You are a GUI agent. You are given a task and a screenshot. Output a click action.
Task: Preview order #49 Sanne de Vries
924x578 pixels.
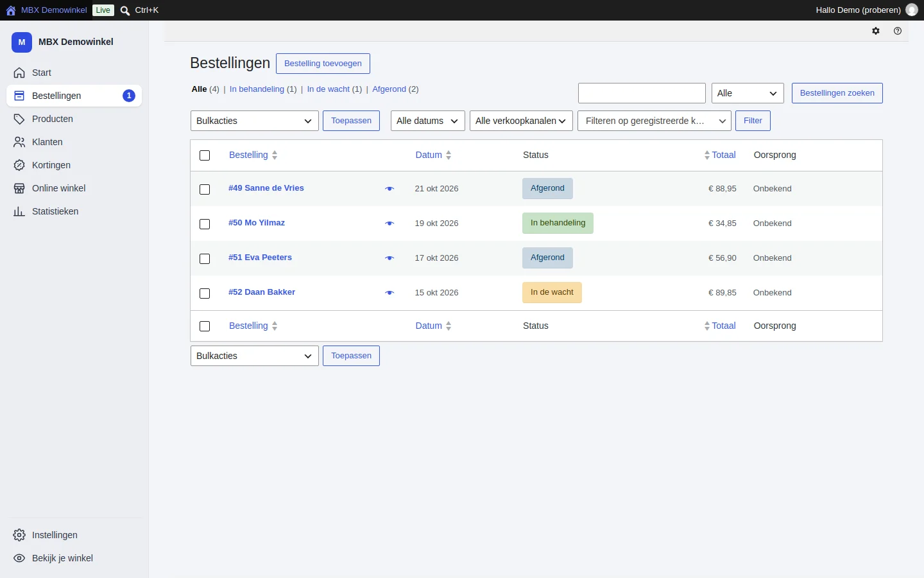389,189
